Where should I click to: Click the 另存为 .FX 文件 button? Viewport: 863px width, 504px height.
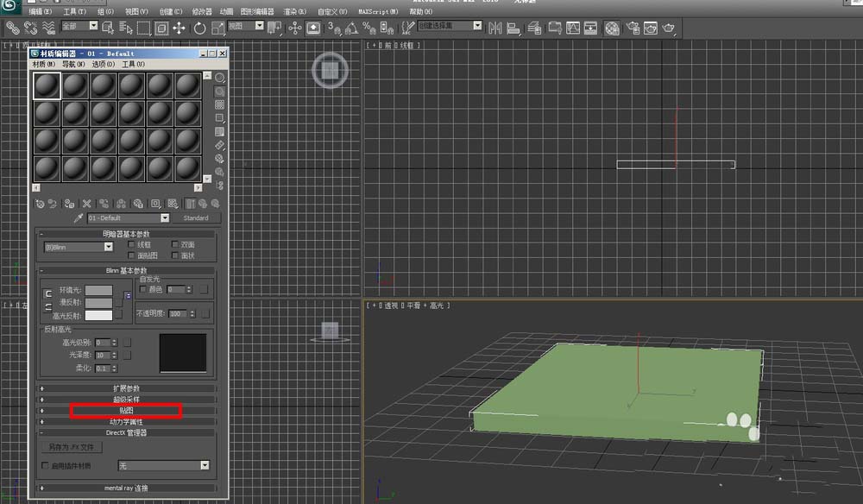coord(71,447)
